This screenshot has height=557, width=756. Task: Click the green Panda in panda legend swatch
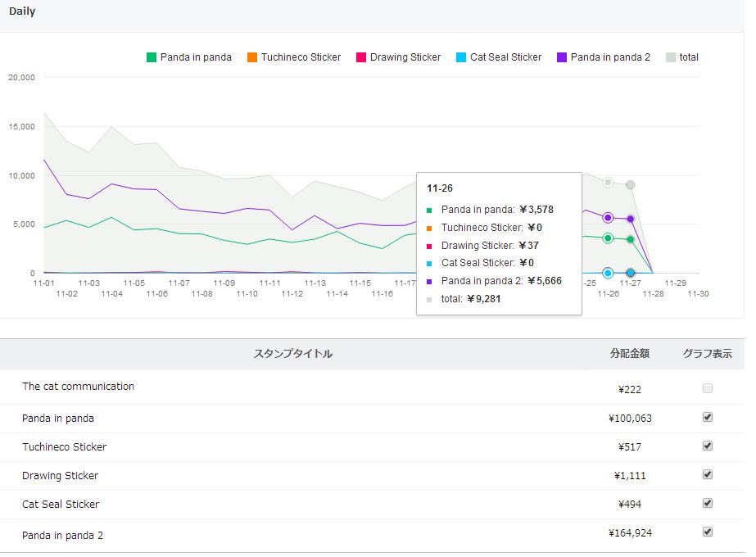(x=152, y=57)
